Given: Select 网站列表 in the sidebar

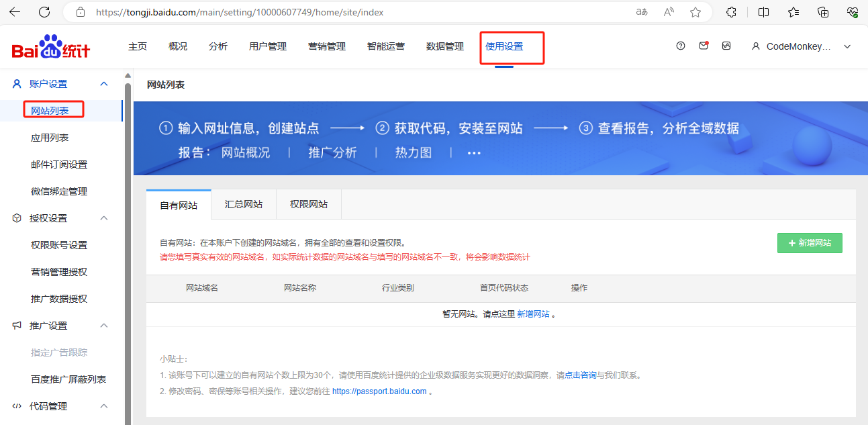Looking at the screenshot, I should coord(50,111).
